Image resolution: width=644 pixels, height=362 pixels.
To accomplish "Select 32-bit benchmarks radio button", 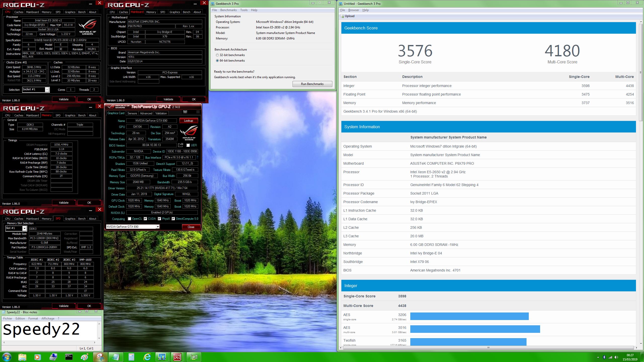I will pyautogui.click(x=217, y=55).
